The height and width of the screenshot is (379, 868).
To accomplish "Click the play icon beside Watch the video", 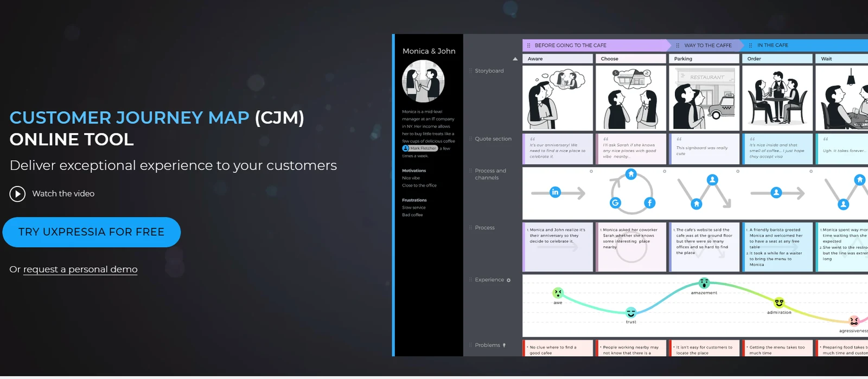I will (17, 194).
